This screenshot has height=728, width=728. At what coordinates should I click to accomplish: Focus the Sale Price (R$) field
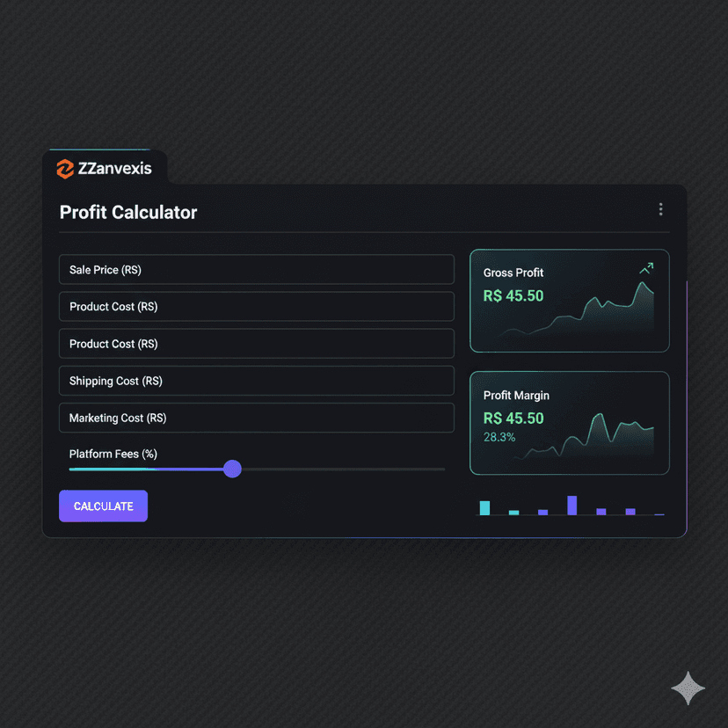256,270
